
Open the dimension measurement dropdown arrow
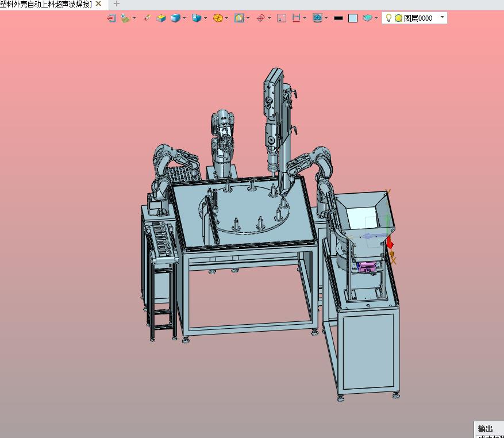[305, 18]
